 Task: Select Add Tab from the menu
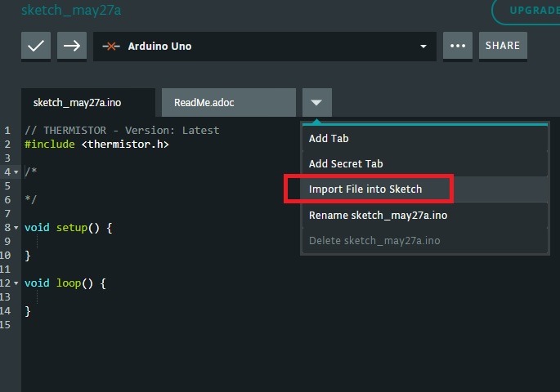coord(425,138)
